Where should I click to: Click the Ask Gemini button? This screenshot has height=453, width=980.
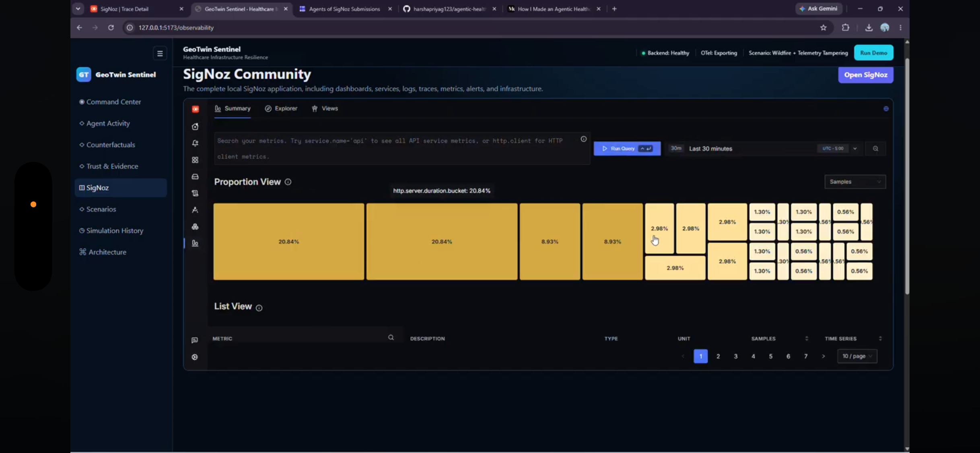point(819,8)
